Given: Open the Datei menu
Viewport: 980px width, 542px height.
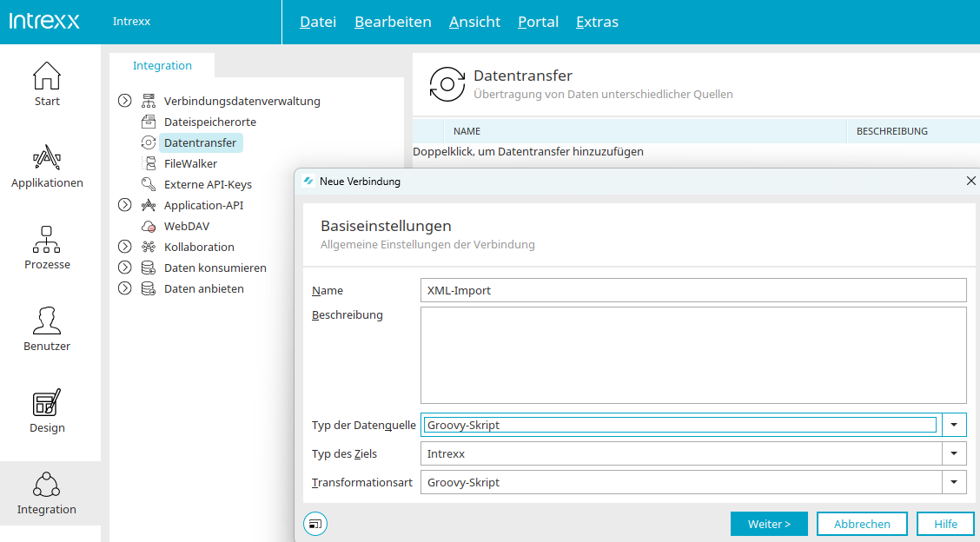Looking at the screenshot, I should 318,22.
